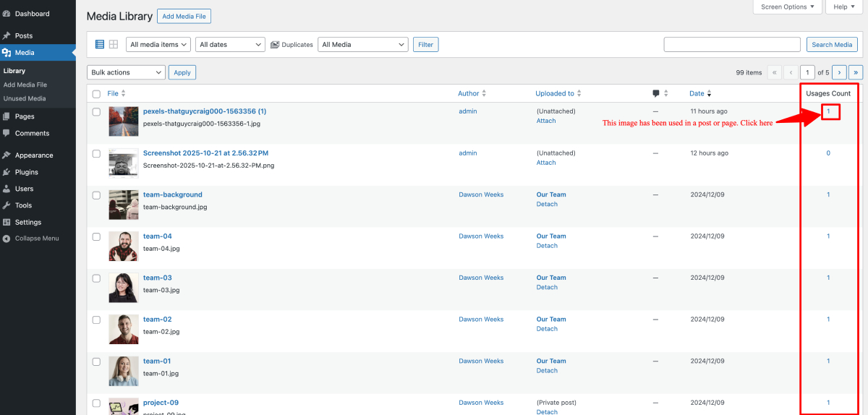Open the All dates dropdown
The width and height of the screenshot is (868, 415).
pyautogui.click(x=230, y=45)
